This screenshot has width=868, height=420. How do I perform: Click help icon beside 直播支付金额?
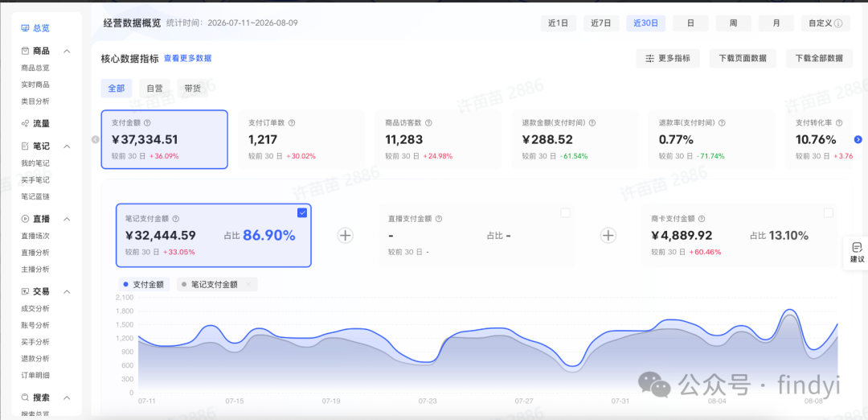point(439,219)
